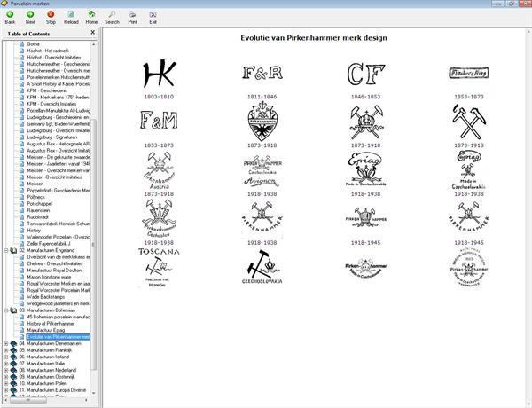This screenshot has width=532, height=408.
Task: Click the HK 1803-1810 mark image
Action: 159,74
